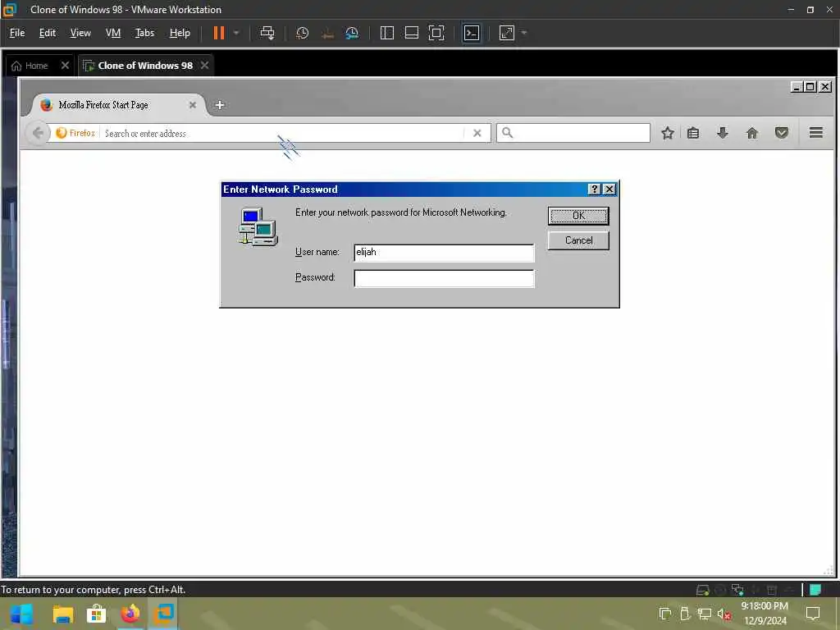Pause the virtual machine with the orange icon
The width and height of the screenshot is (840, 630).
218,33
